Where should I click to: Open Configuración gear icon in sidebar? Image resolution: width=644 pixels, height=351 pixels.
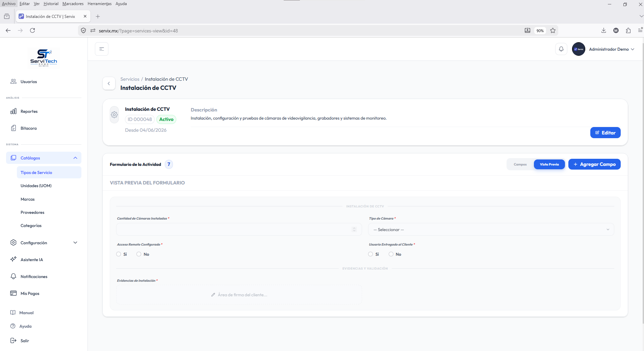(14, 243)
